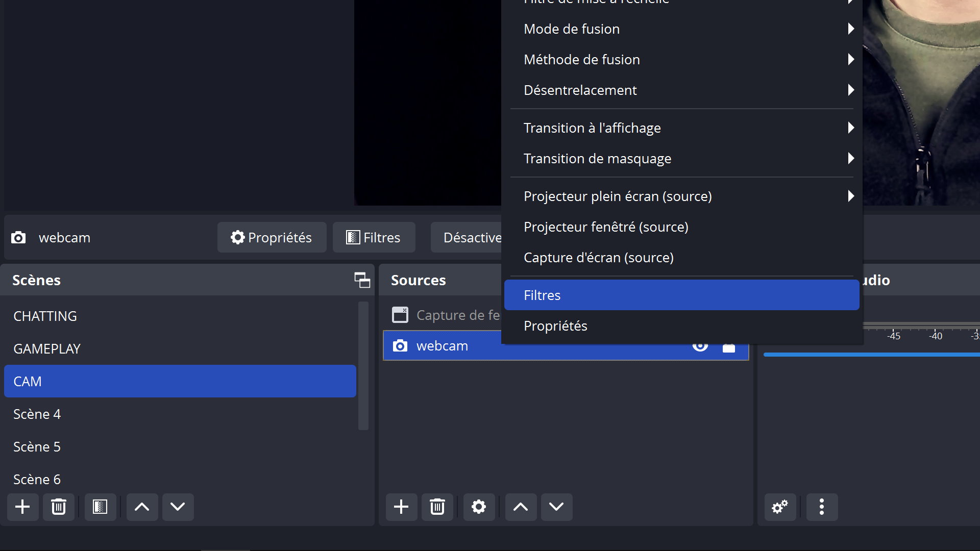Add a new scene with plus icon
Screen dimensions: 980x551
(x=22, y=507)
